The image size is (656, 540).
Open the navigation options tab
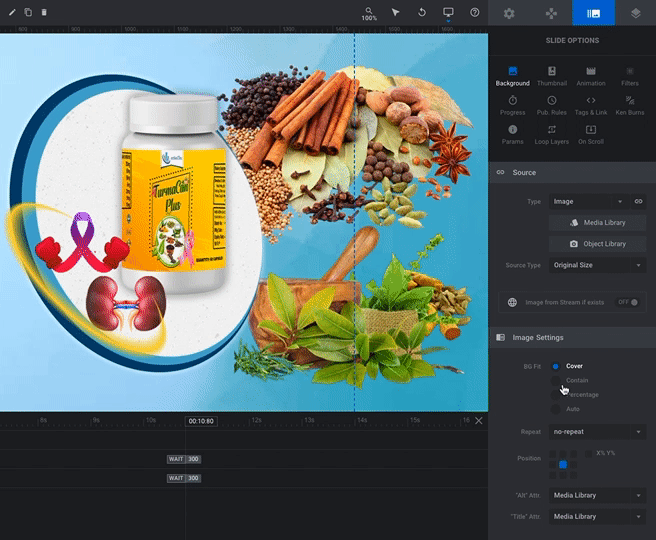click(x=551, y=13)
